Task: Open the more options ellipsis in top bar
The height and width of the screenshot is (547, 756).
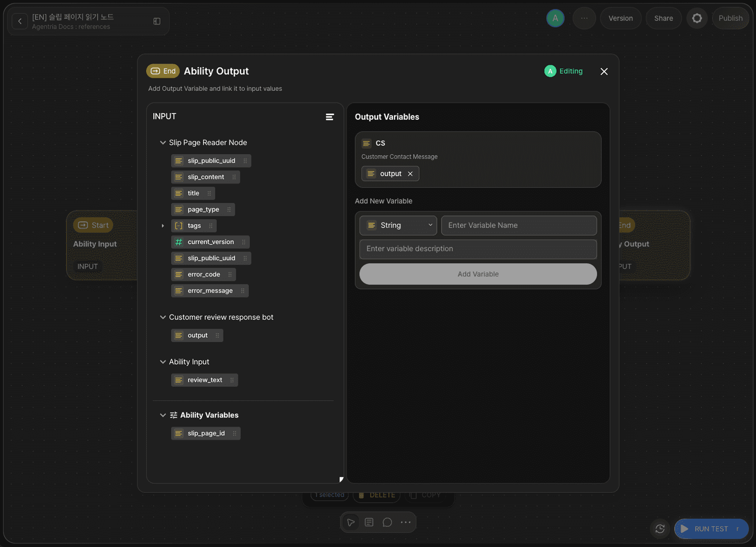Action: (x=584, y=18)
